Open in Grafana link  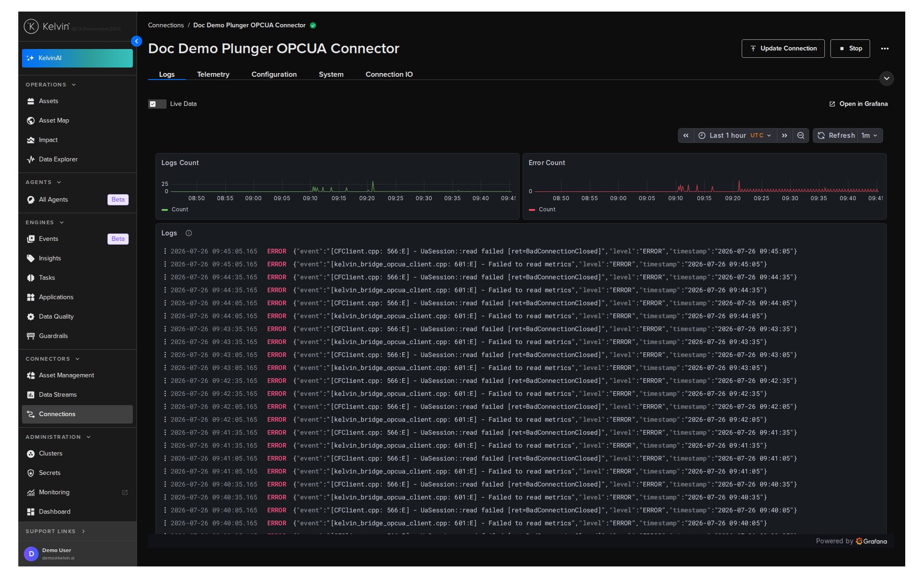pyautogui.click(x=859, y=104)
